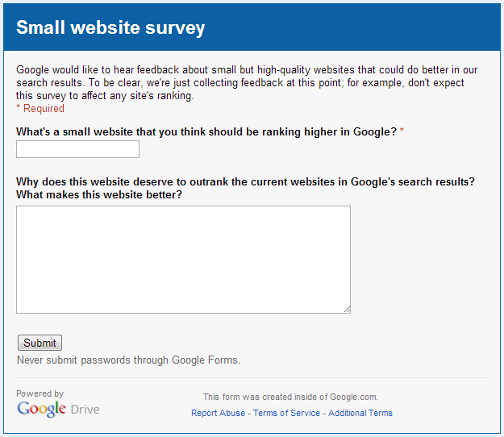Open the Terms of Service link
Image resolution: width=504 pixels, height=437 pixels.
288,413
